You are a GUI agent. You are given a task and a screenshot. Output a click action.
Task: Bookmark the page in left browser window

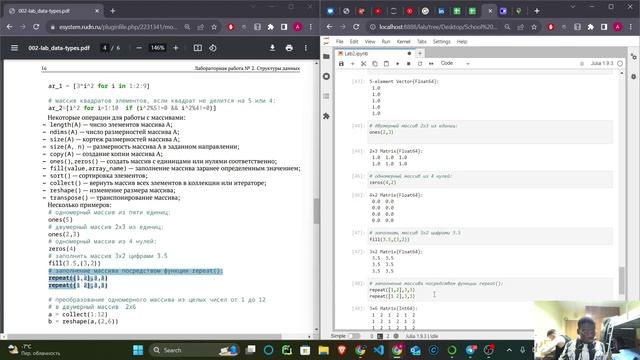(214, 27)
